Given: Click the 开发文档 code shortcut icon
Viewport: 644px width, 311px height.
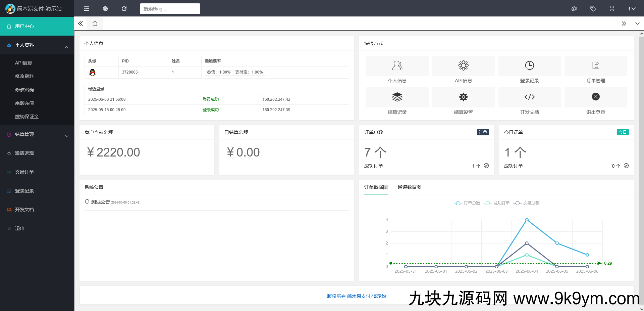Looking at the screenshot, I should 529,97.
